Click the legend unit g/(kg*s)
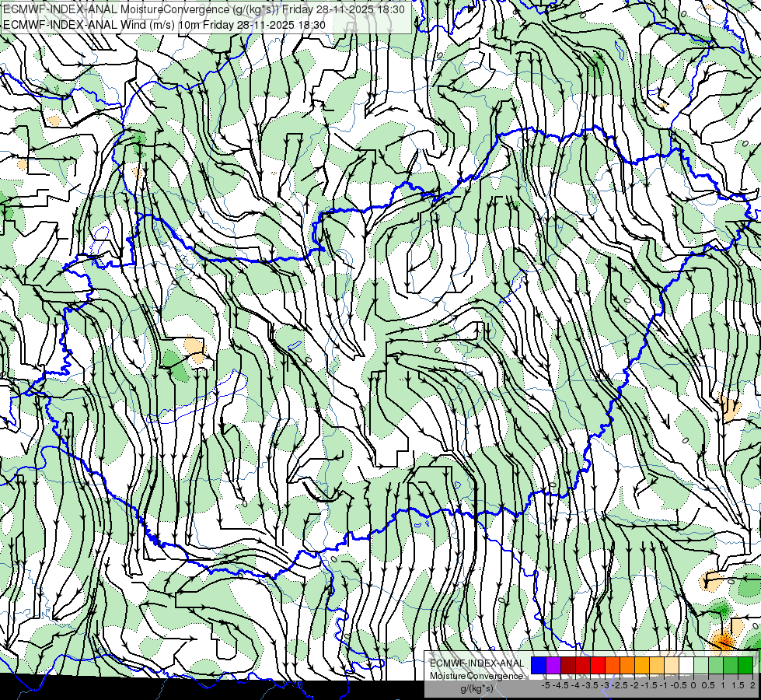The height and width of the screenshot is (700, 761). point(477,688)
